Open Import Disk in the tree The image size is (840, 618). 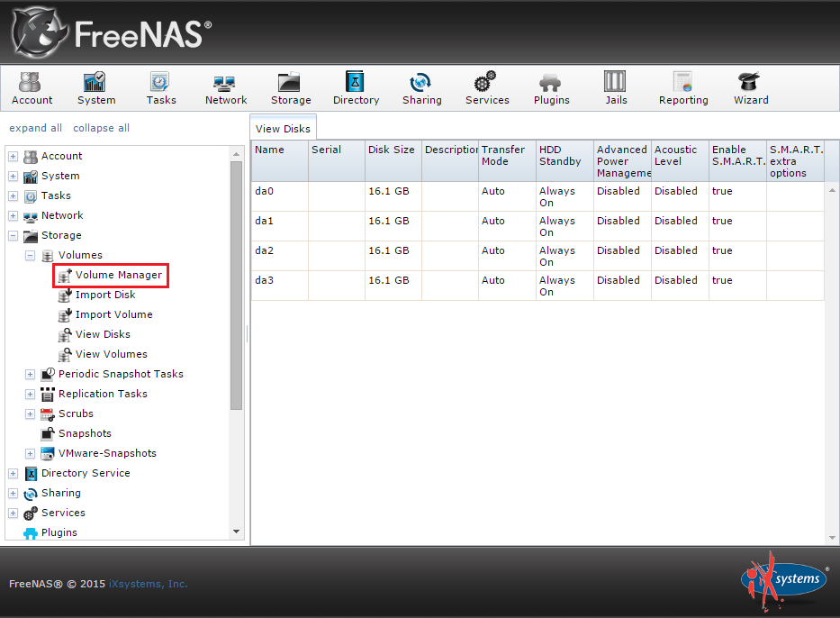pyautogui.click(x=105, y=295)
